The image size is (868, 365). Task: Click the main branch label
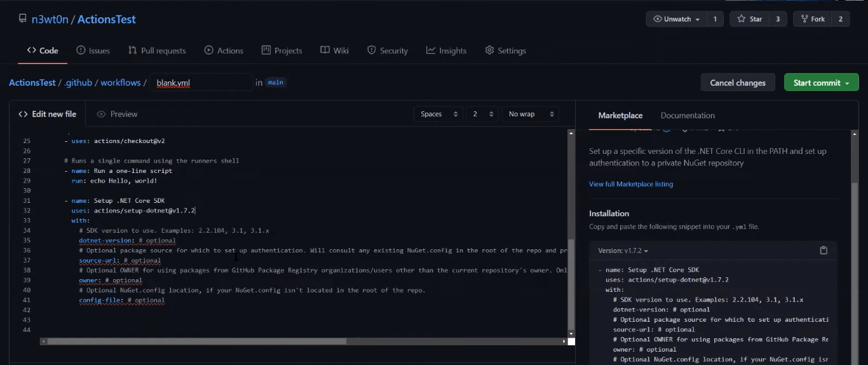point(276,82)
